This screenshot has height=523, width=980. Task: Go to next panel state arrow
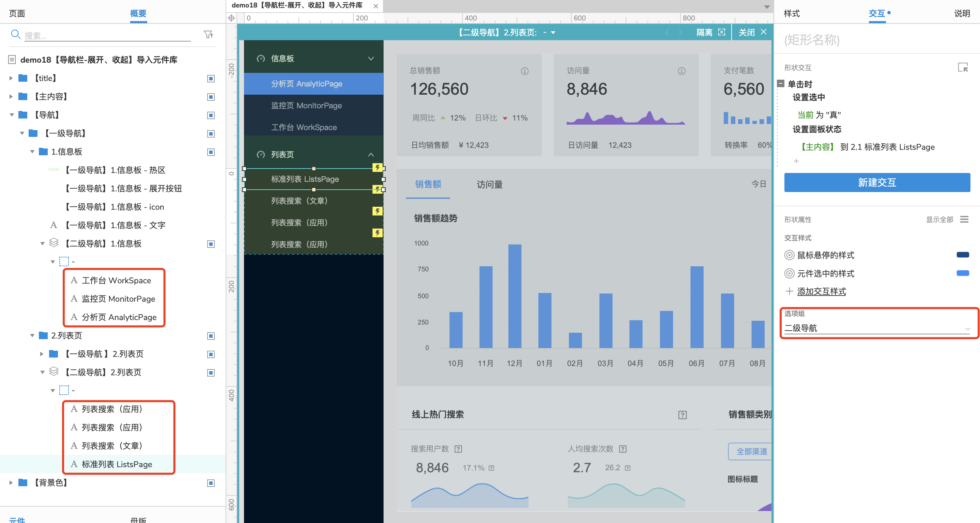680,32
